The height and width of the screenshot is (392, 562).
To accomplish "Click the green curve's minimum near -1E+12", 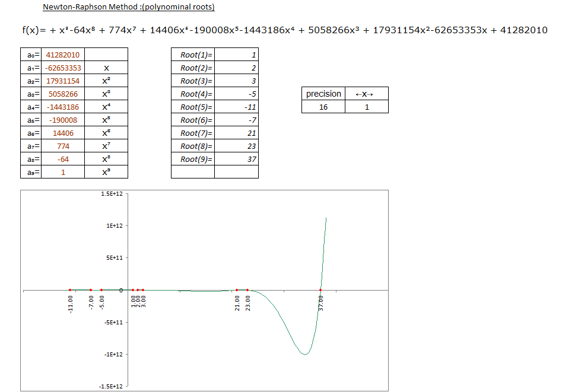I will coord(304,354).
